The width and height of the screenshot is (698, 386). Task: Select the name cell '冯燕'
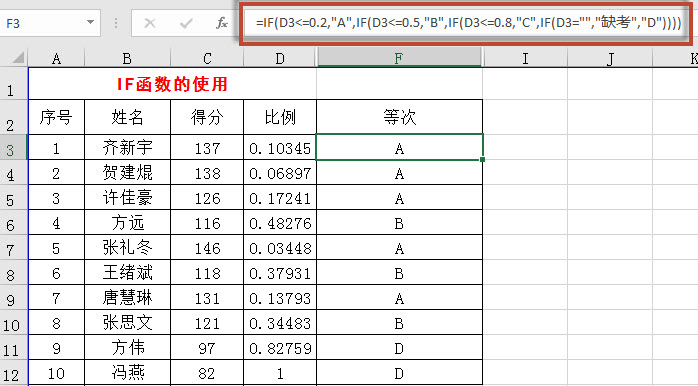click(x=127, y=372)
